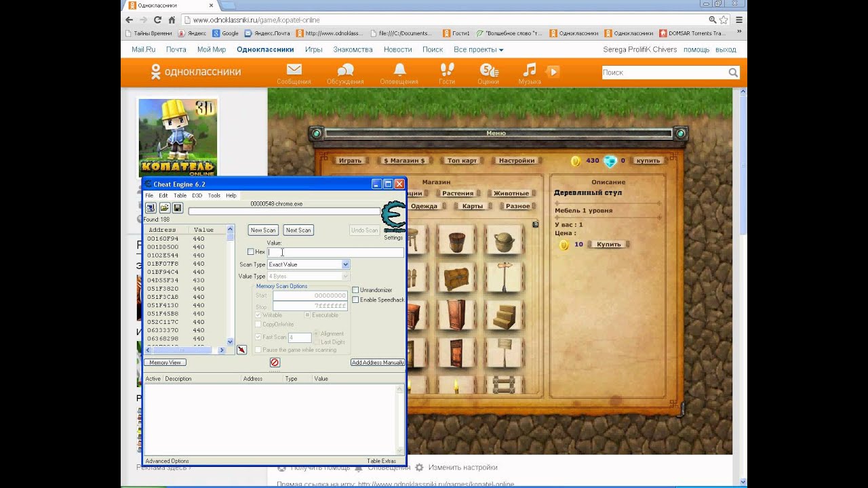This screenshot has width=868, height=488.
Task: Click the search magnifier in Поиск field
Action: [733, 72]
